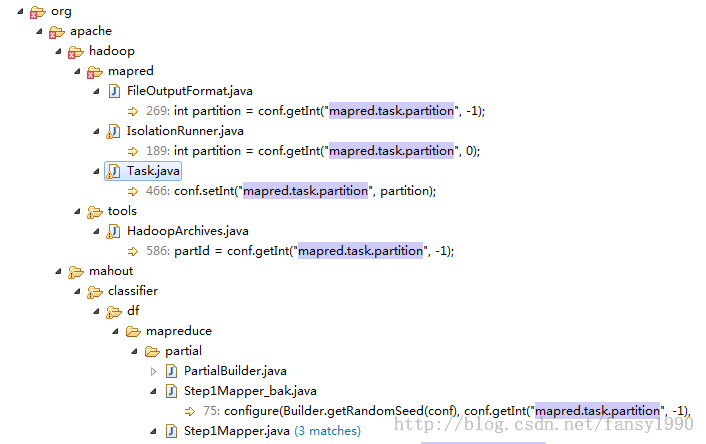Click the hadoop package icon
This screenshot has width=706, height=444.
tap(75, 51)
